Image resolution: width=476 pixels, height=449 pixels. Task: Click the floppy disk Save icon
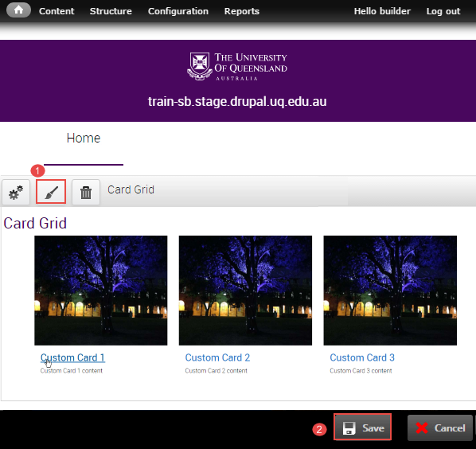coord(349,428)
